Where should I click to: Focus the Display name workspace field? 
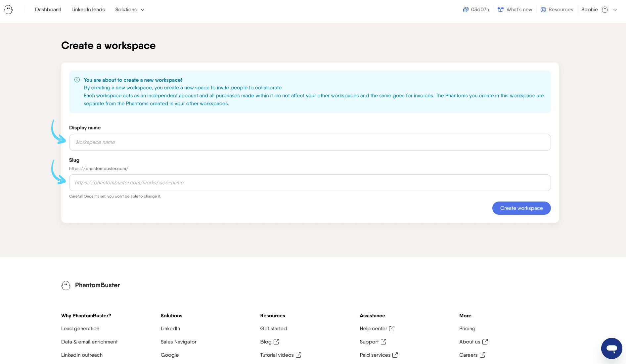(310, 142)
